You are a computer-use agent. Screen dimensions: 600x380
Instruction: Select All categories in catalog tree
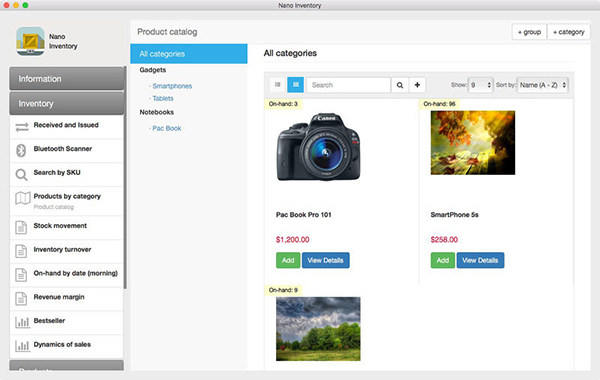tap(189, 54)
